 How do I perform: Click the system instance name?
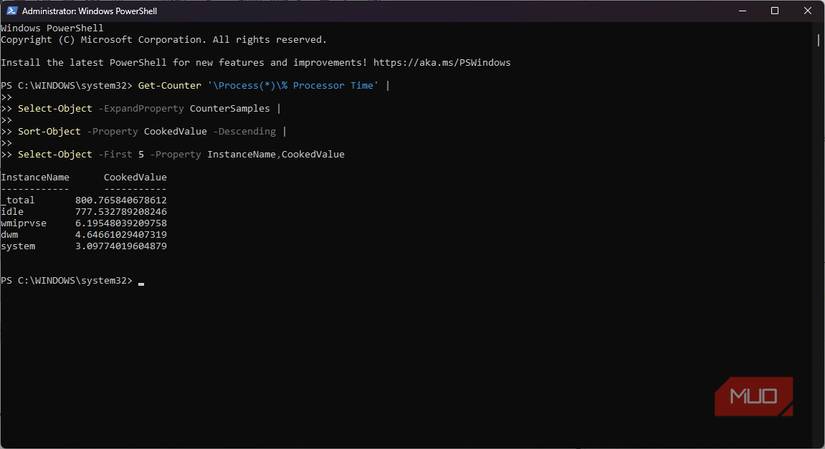18,246
